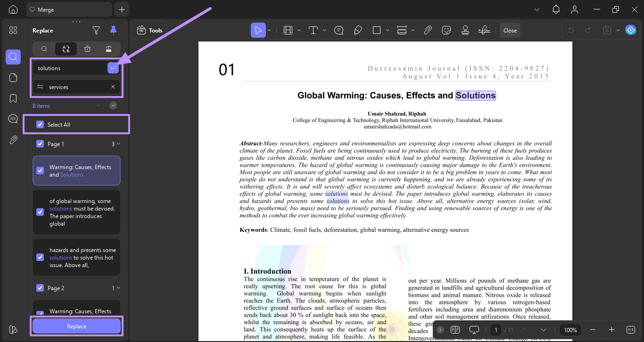The image size is (644, 342).
Task: Select the pencil highlighter tool in toolbar
Action: (x=358, y=30)
